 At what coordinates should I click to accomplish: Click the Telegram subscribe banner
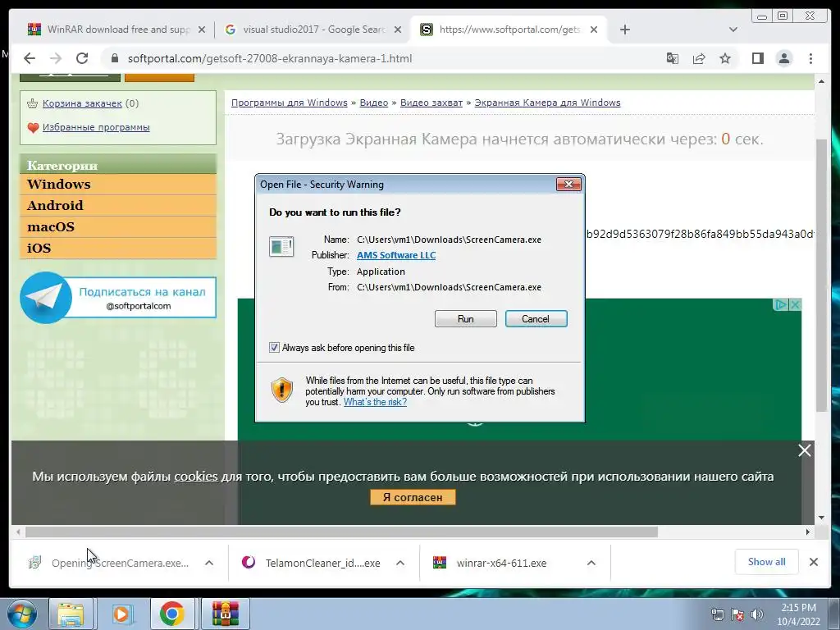tap(118, 297)
